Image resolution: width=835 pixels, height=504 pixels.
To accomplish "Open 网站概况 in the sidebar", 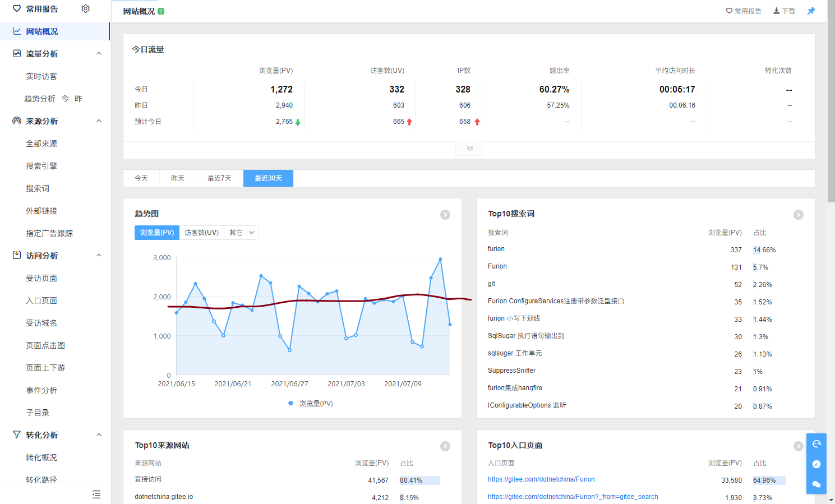I will 54,31.
